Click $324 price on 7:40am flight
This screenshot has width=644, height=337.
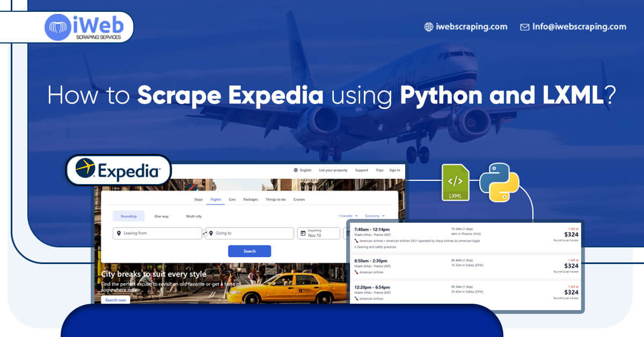click(x=571, y=235)
